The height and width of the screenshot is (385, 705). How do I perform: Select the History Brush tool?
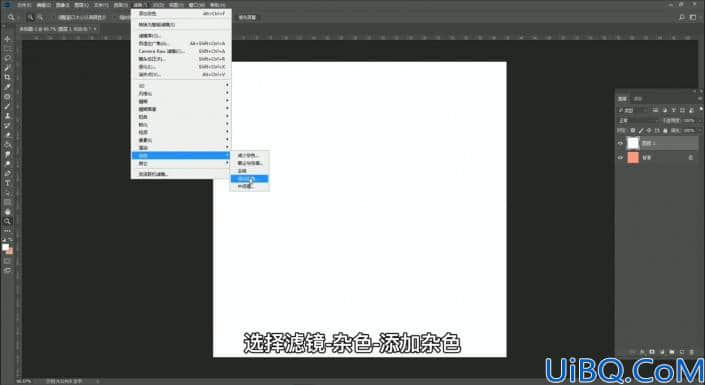[x=7, y=125]
